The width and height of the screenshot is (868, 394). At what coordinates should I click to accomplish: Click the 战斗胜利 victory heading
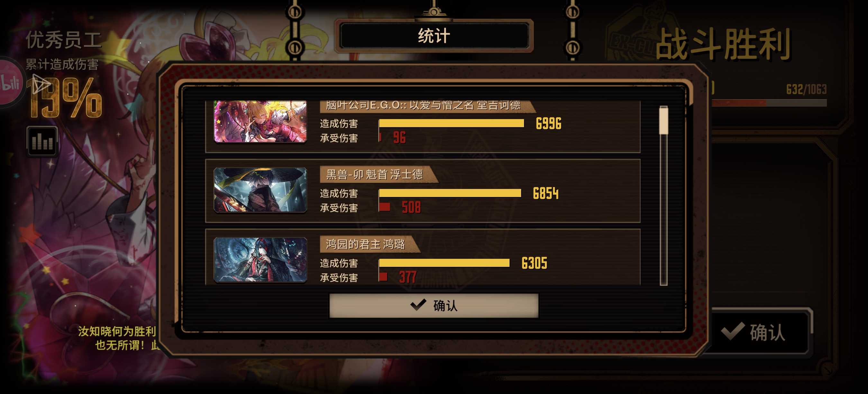723,44
